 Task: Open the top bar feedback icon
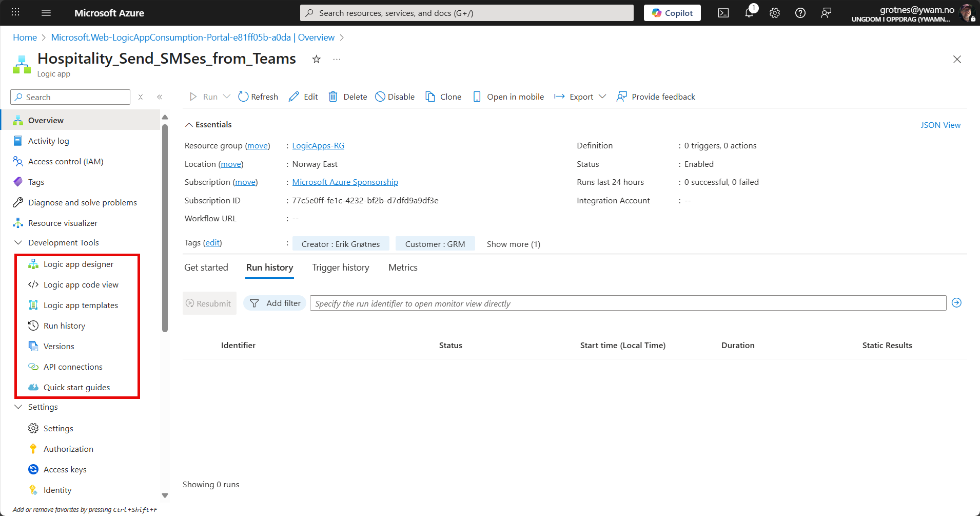click(x=826, y=13)
